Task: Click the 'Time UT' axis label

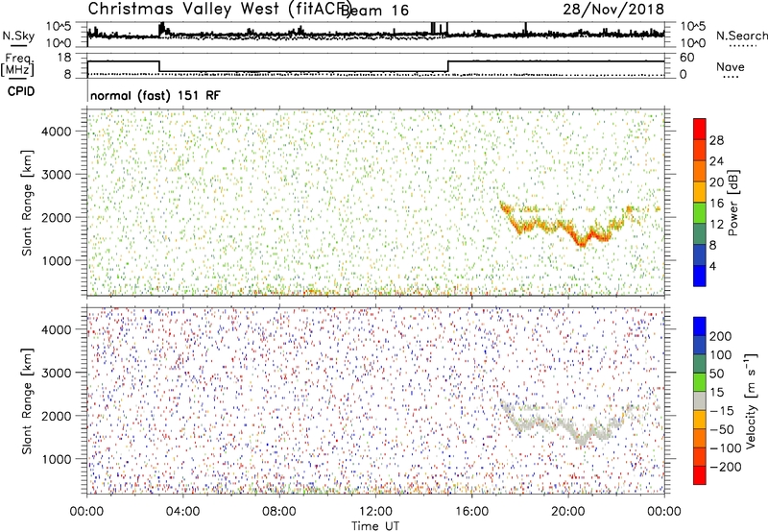Action: 375,526
